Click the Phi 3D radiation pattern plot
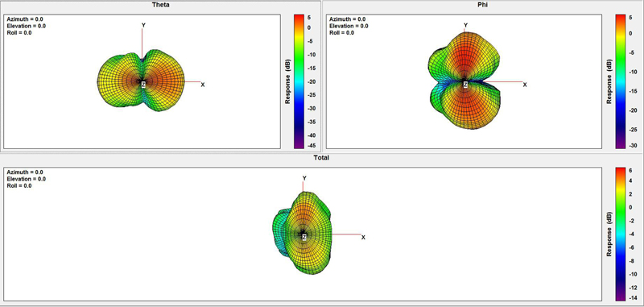 464,80
